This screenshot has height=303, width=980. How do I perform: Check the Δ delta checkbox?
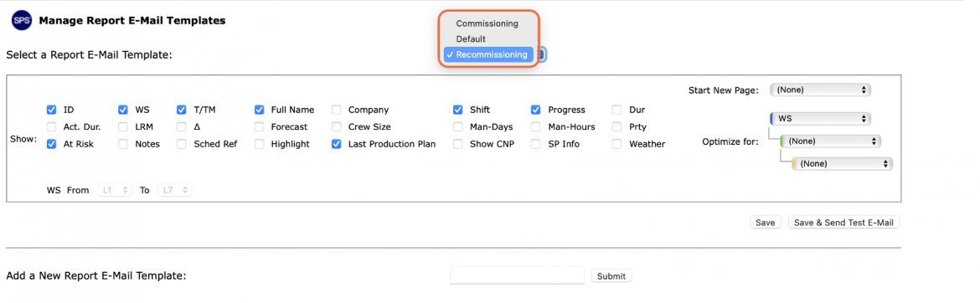[x=181, y=127]
